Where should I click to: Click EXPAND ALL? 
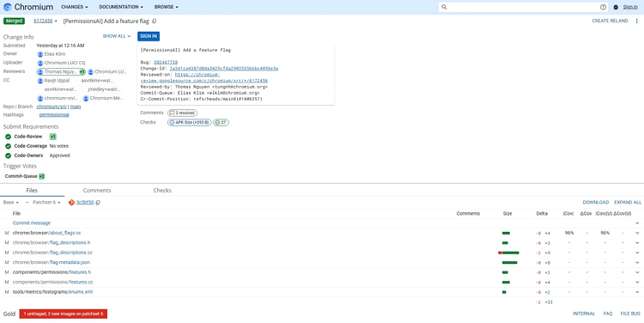point(628,203)
